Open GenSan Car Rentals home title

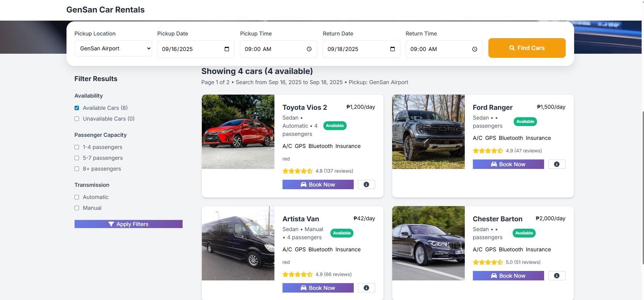pos(105,10)
